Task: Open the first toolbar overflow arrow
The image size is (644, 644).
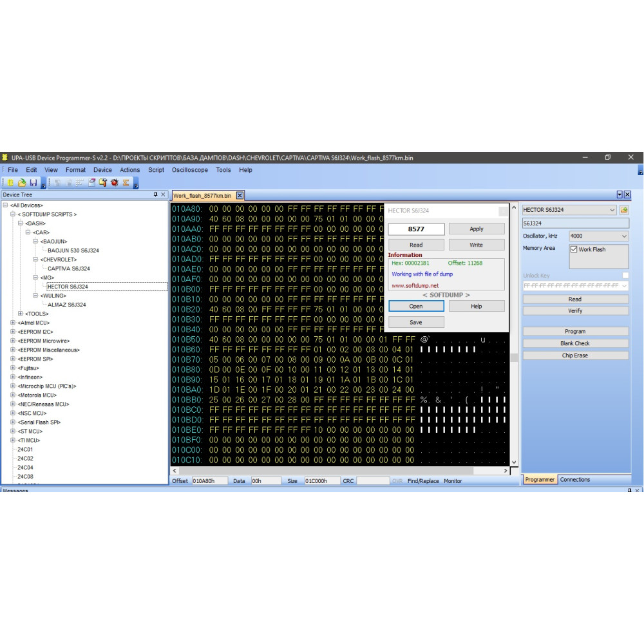Action: click(44, 186)
